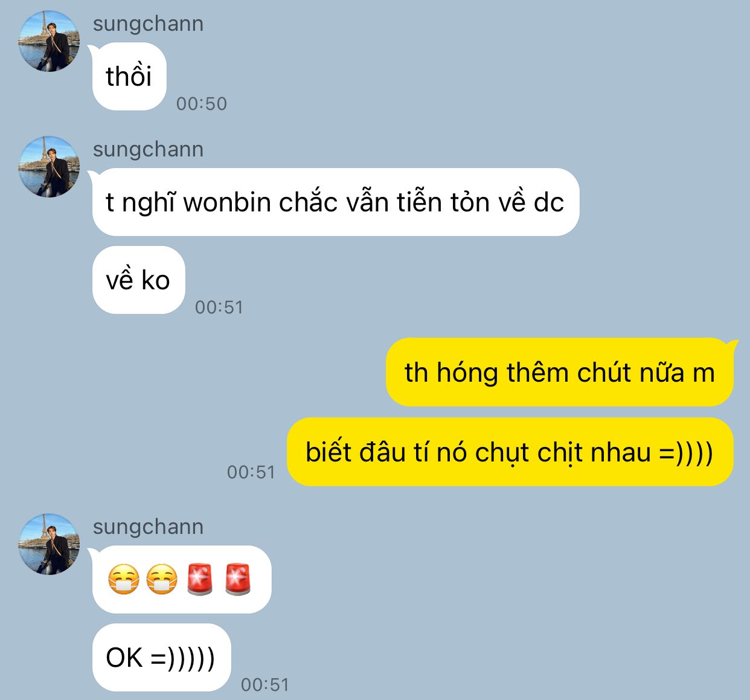The image size is (750, 700).
Task: Click the sungchann name above "thôi"
Action: (x=148, y=24)
